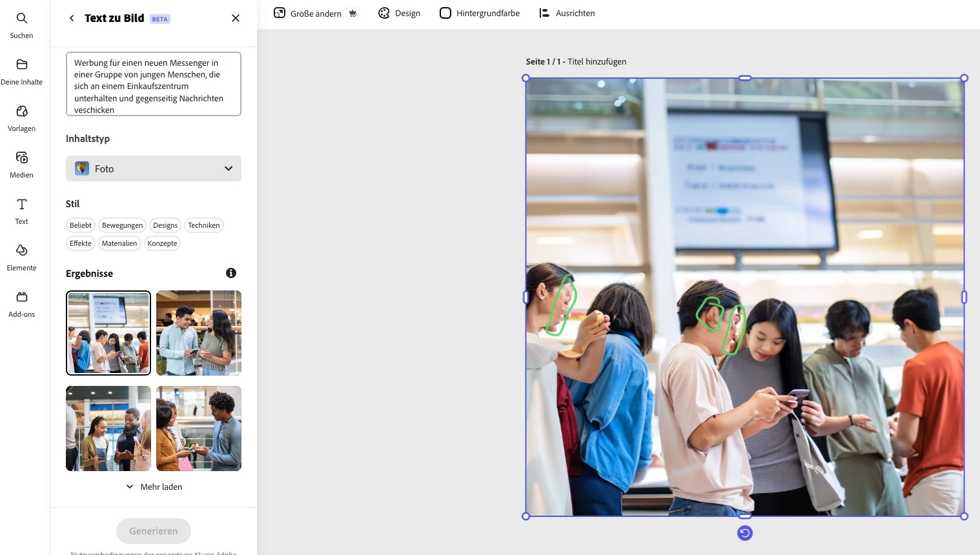
Task: Select the Techniken style chip
Action: 204,225
